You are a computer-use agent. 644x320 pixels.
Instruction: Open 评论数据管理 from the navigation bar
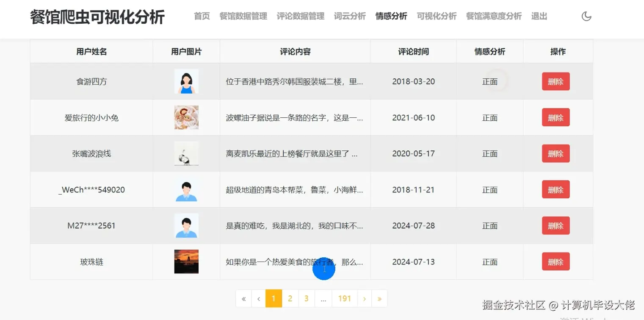click(300, 16)
